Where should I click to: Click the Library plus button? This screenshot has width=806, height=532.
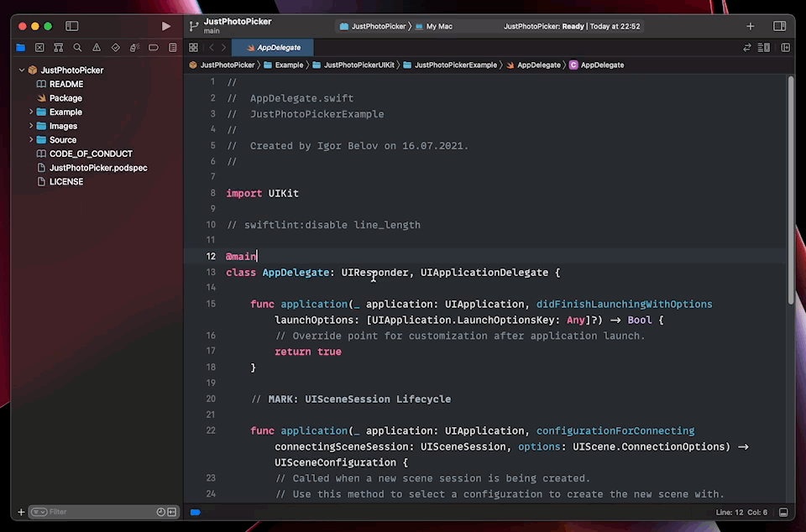pos(751,26)
